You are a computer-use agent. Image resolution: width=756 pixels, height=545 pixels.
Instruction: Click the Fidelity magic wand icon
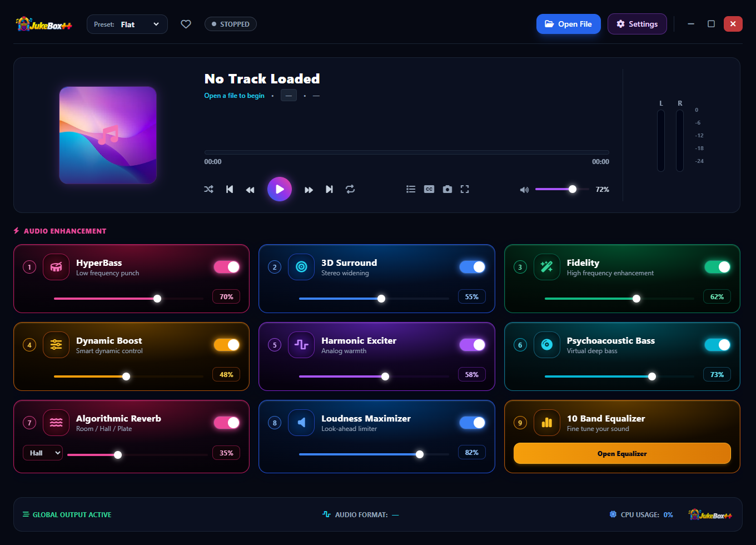[x=547, y=267]
